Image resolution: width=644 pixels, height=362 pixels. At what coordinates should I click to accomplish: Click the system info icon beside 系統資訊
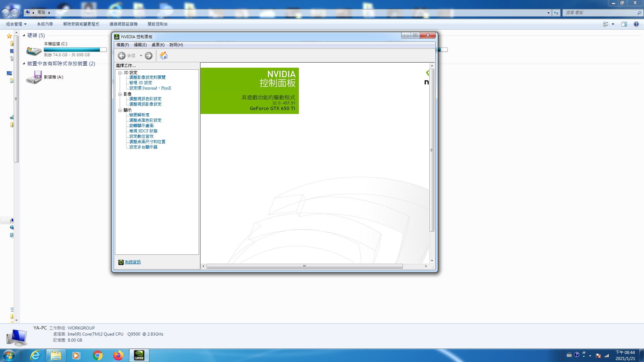(121, 262)
